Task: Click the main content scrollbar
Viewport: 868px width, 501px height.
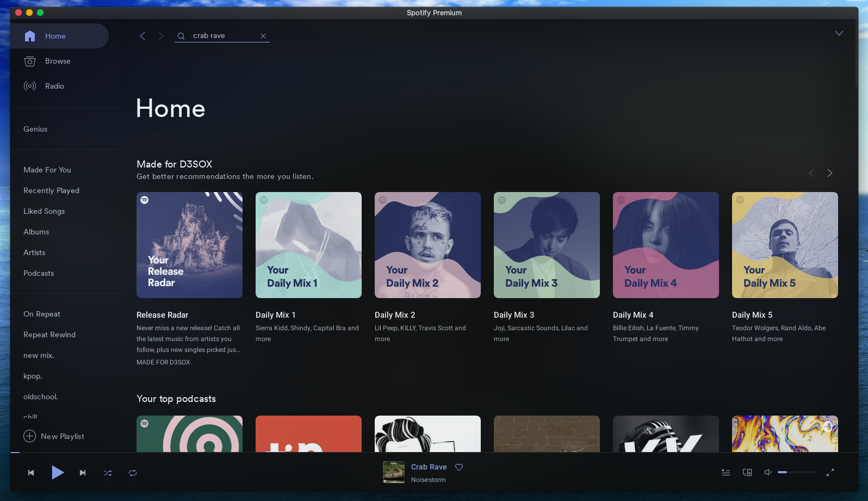Action: (x=857, y=54)
